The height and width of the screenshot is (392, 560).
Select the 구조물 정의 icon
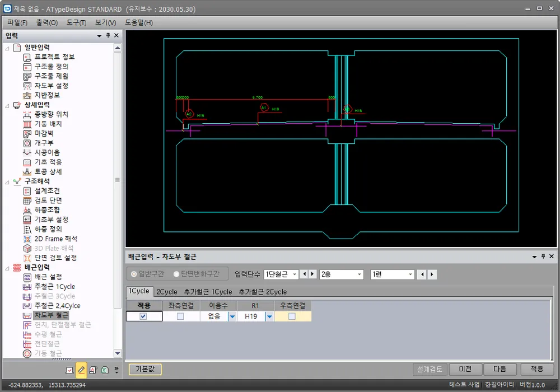coord(27,67)
